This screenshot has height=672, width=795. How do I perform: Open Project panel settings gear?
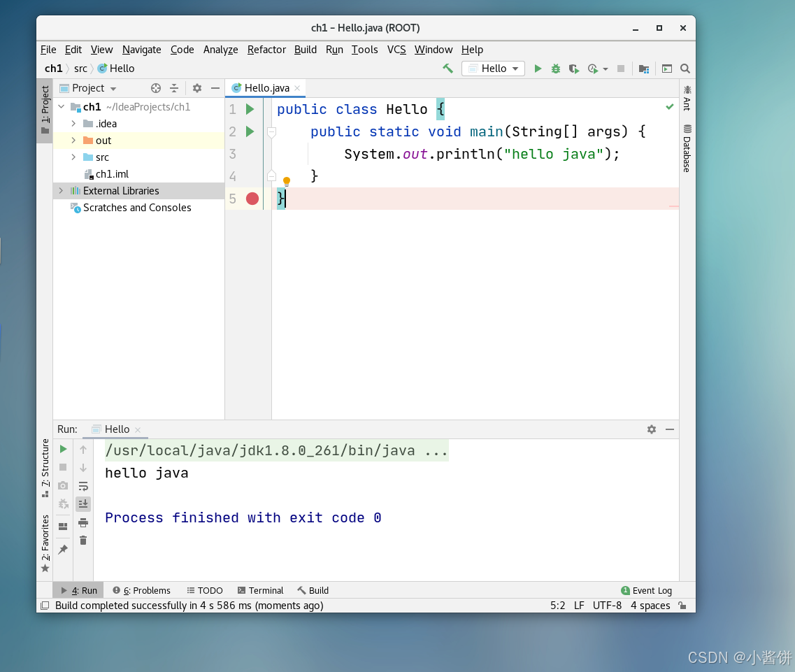click(197, 88)
